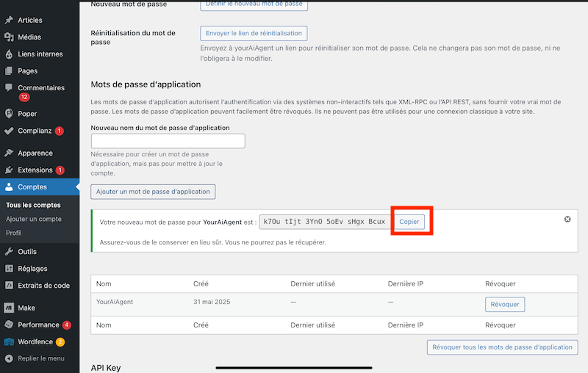Open Extensions via the plug icon

pos(9,170)
